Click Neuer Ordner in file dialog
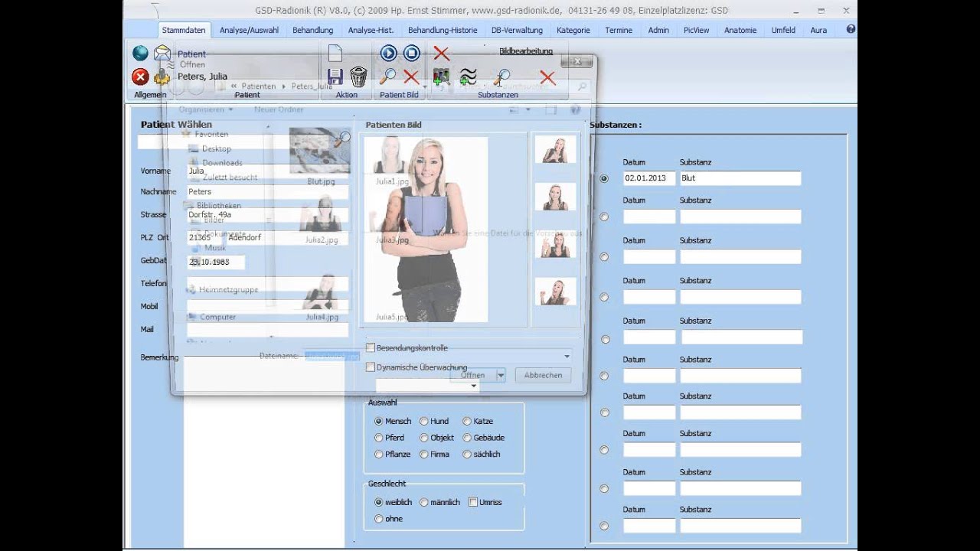980x551 pixels. [279, 109]
